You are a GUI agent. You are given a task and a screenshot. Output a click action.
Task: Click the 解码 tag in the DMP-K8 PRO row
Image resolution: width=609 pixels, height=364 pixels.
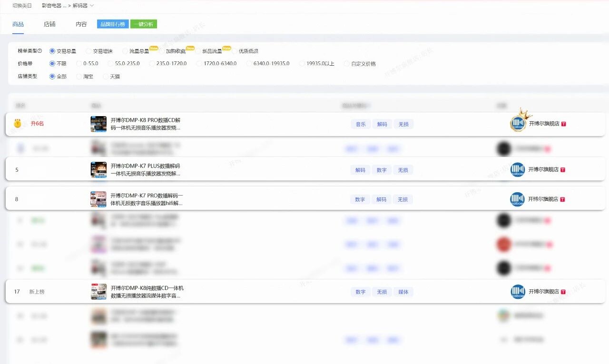[382, 124]
